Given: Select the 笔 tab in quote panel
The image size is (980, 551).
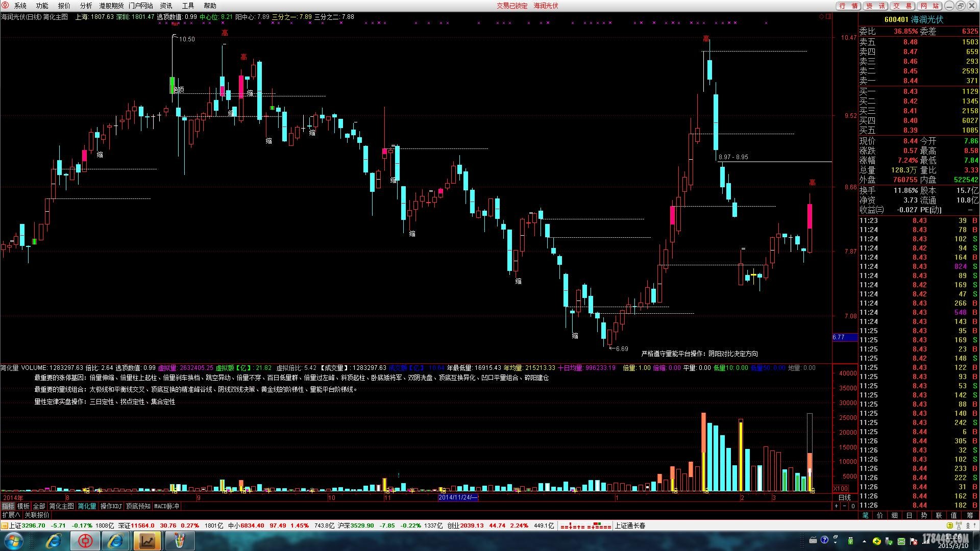Looking at the screenshot, I should [x=866, y=515].
